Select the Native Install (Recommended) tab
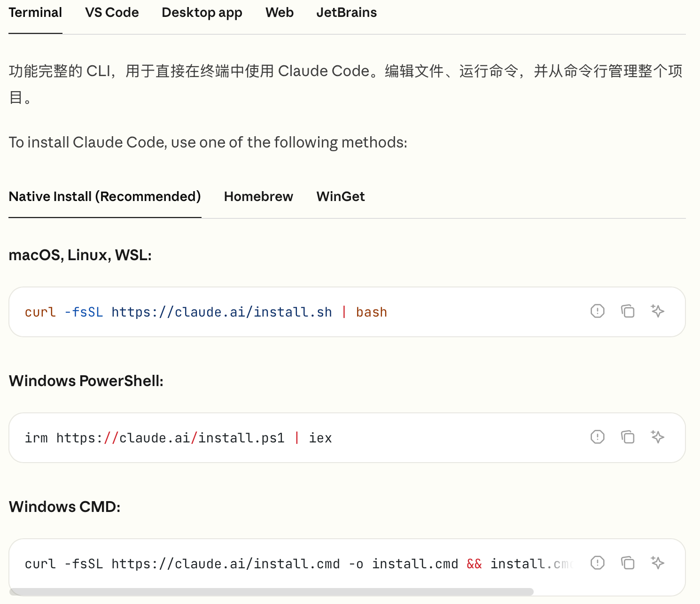 105,196
